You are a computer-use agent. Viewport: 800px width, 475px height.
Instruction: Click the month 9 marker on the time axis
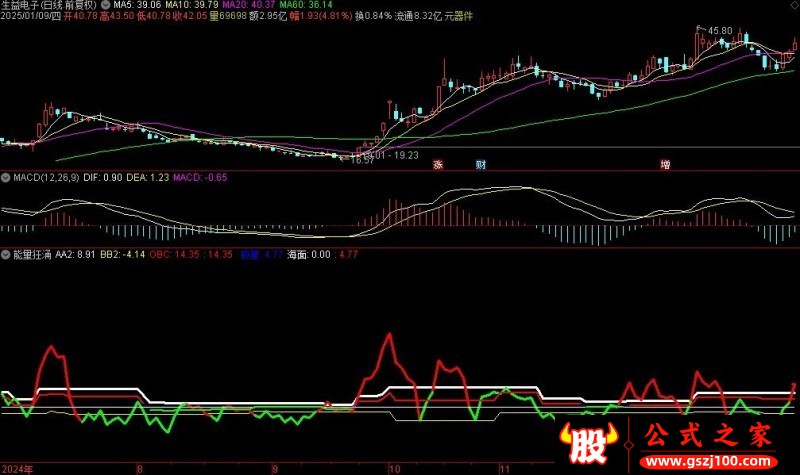point(274,469)
